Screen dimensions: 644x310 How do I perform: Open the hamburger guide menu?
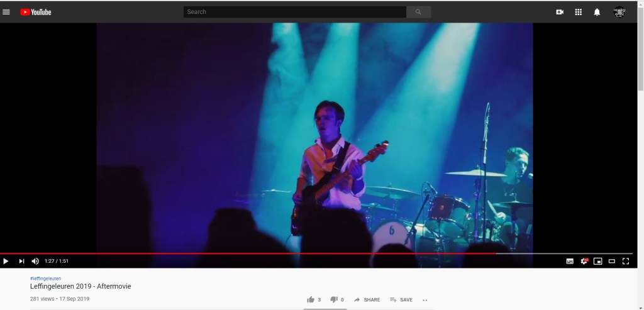click(x=6, y=12)
